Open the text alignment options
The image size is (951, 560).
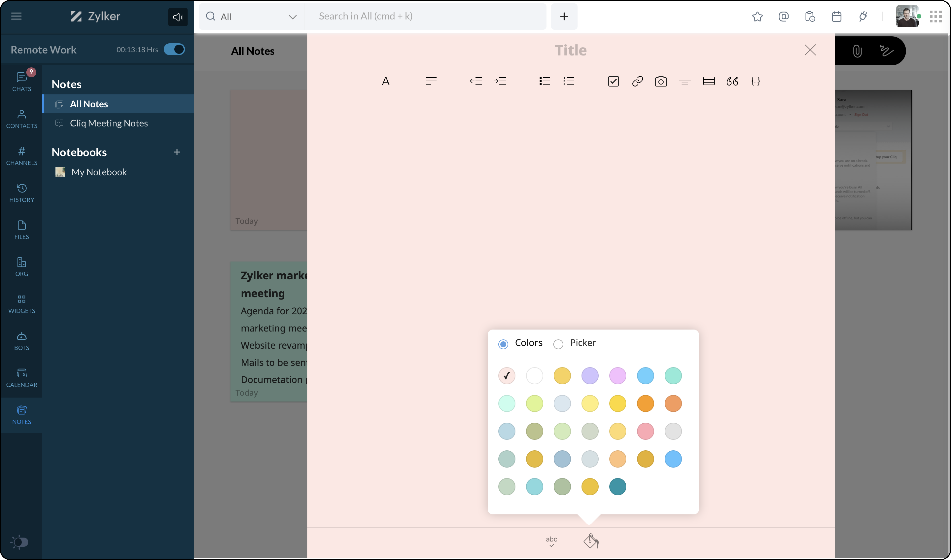click(431, 81)
